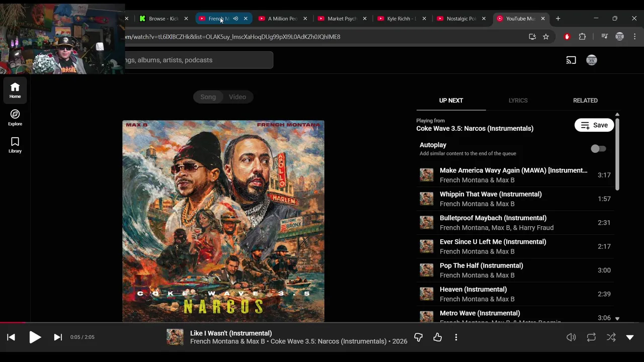Click thumbnail of Heaven (Instrumental) track
Viewport: 644px width, 362px height.
click(427, 294)
